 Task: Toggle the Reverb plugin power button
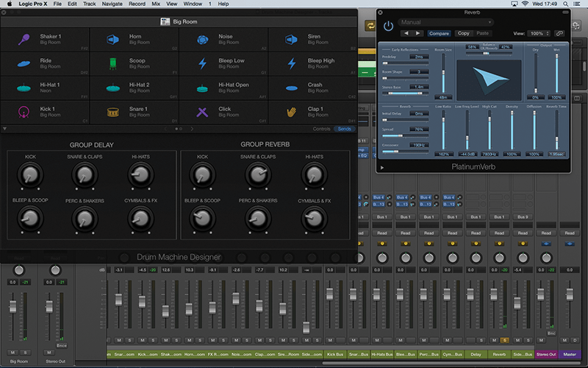click(x=388, y=26)
